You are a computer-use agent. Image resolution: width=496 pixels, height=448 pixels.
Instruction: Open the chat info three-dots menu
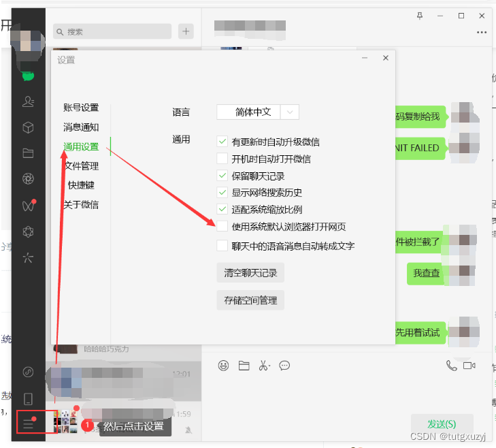pos(482,32)
